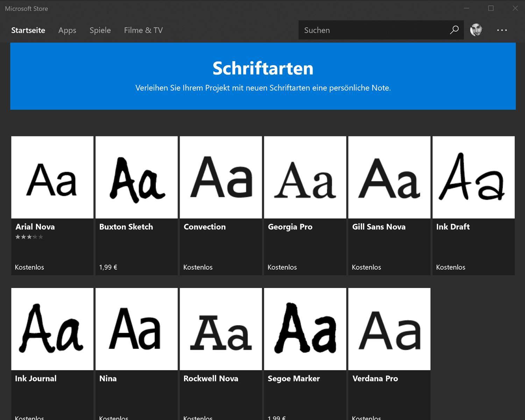The image size is (525, 420).
Task: Click the search magnifier icon
Action: coord(454,30)
